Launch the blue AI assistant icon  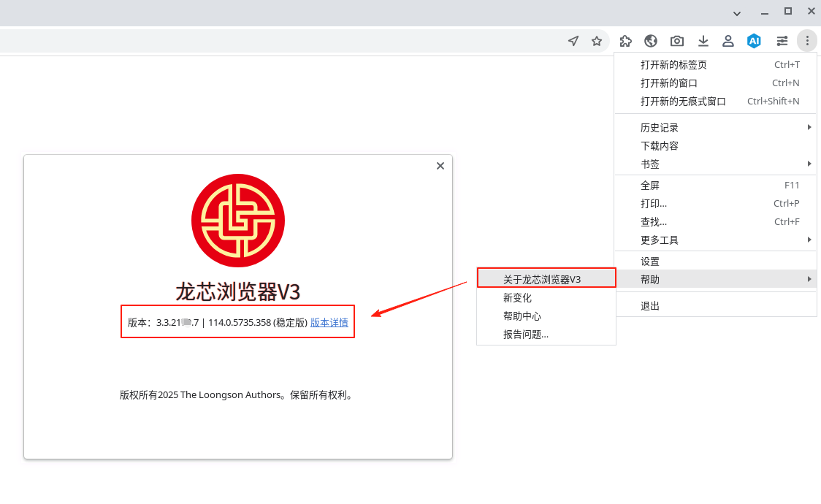coord(754,41)
